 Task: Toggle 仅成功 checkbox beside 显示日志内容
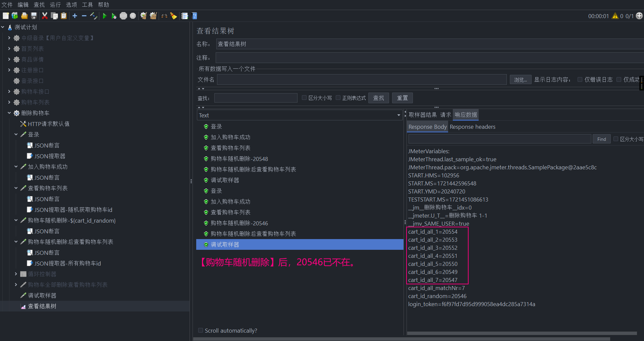coord(619,79)
